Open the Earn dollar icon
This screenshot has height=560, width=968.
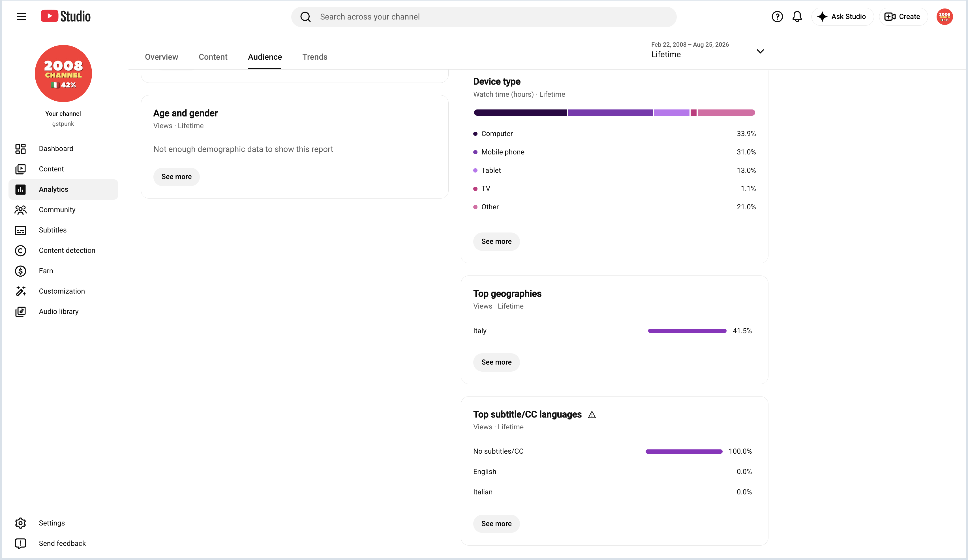tap(20, 271)
